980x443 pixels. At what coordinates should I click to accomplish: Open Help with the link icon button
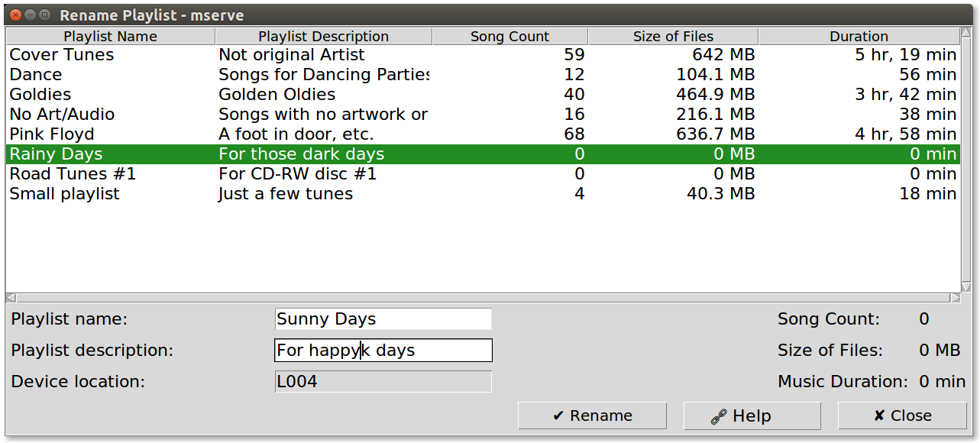752,416
